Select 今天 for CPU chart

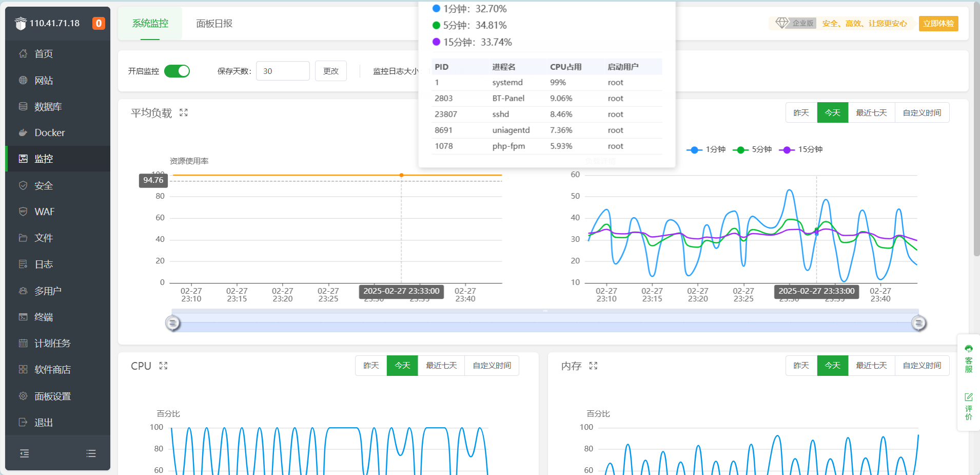[402, 366]
